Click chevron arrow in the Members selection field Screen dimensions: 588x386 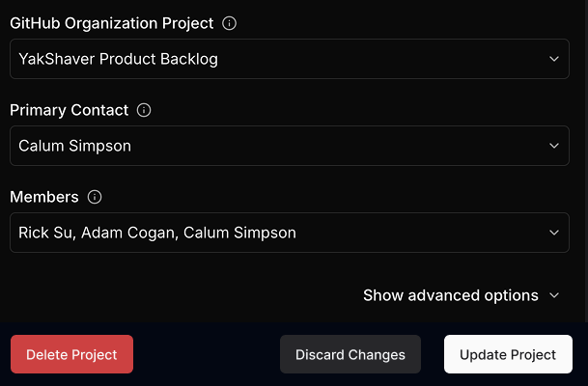pyautogui.click(x=554, y=233)
